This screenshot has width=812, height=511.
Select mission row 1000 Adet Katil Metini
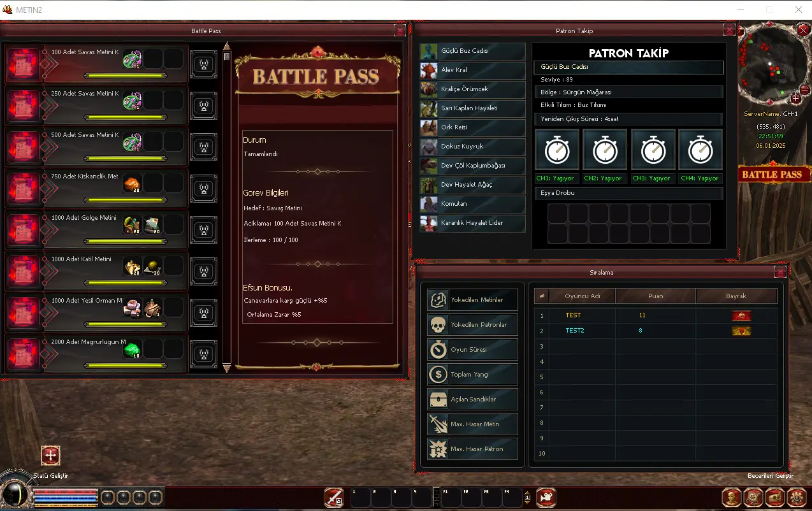pyautogui.click(x=96, y=271)
